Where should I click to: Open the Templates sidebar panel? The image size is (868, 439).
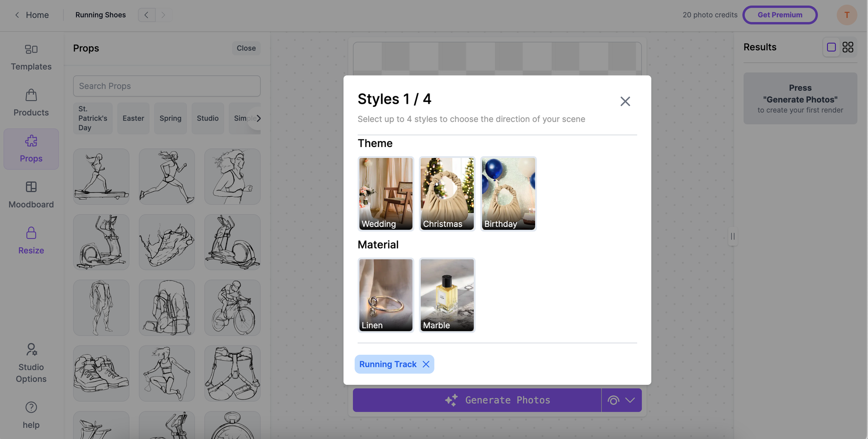pyautogui.click(x=31, y=57)
